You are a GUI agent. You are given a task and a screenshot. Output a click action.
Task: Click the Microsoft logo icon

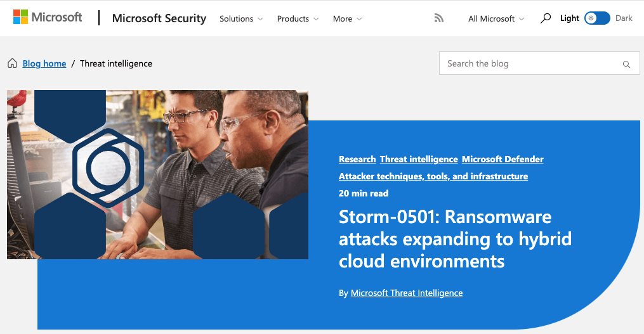pos(21,17)
